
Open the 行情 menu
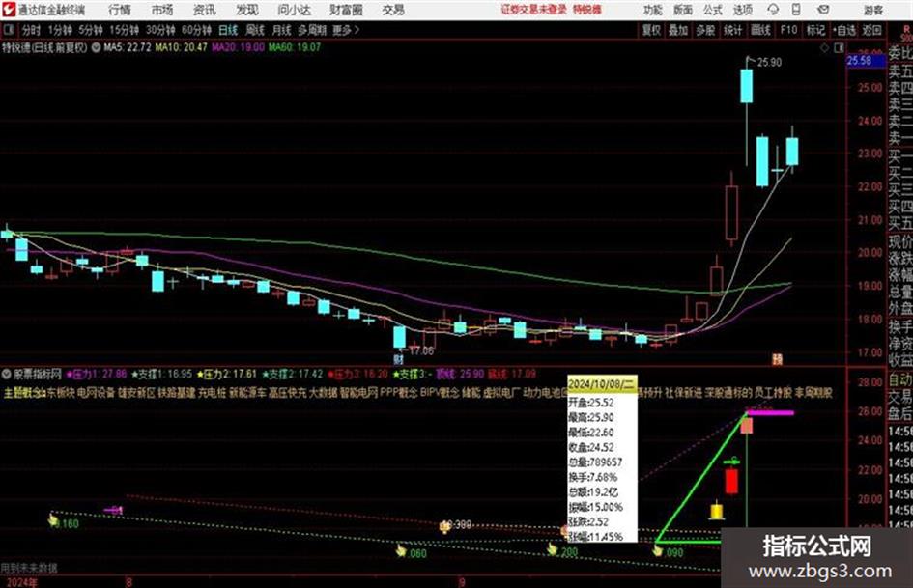coord(120,10)
